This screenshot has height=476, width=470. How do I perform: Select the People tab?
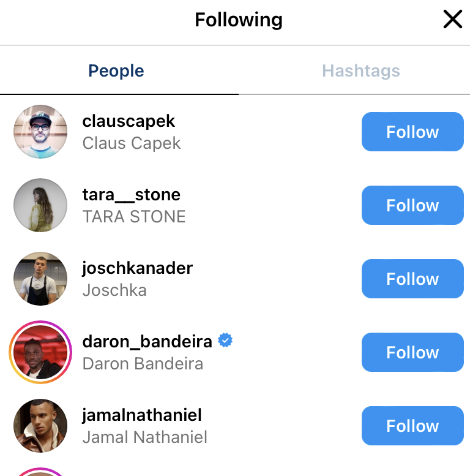click(x=116, y=70)
